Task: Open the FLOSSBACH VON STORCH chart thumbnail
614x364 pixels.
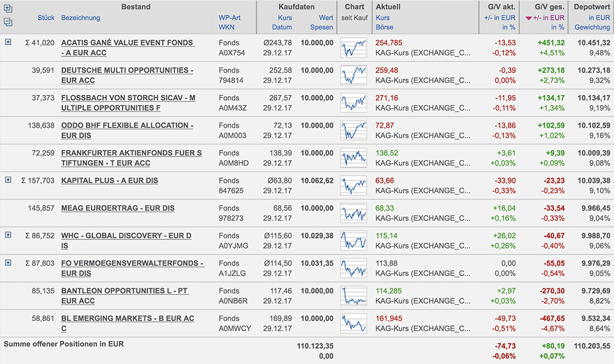Action: point(354,103)
